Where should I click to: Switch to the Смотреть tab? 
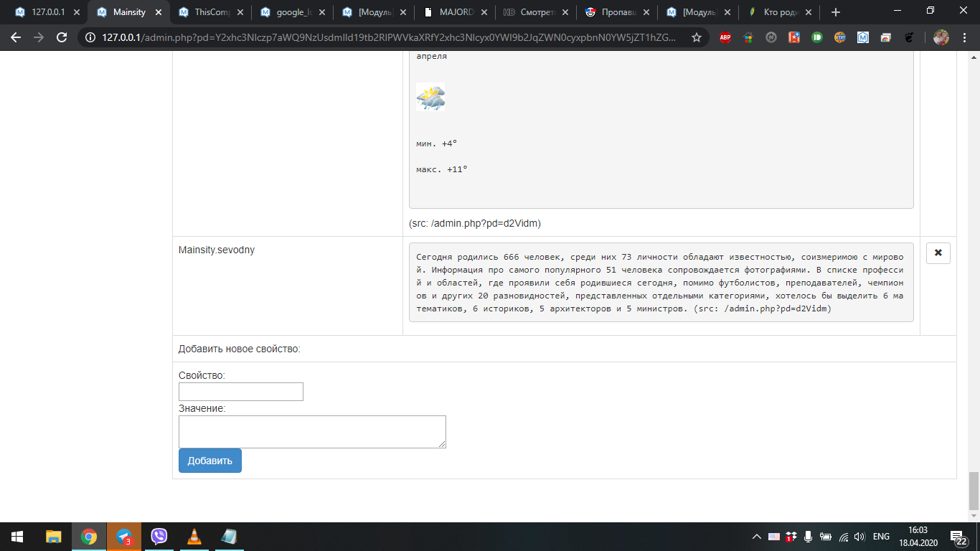point(536,12)
